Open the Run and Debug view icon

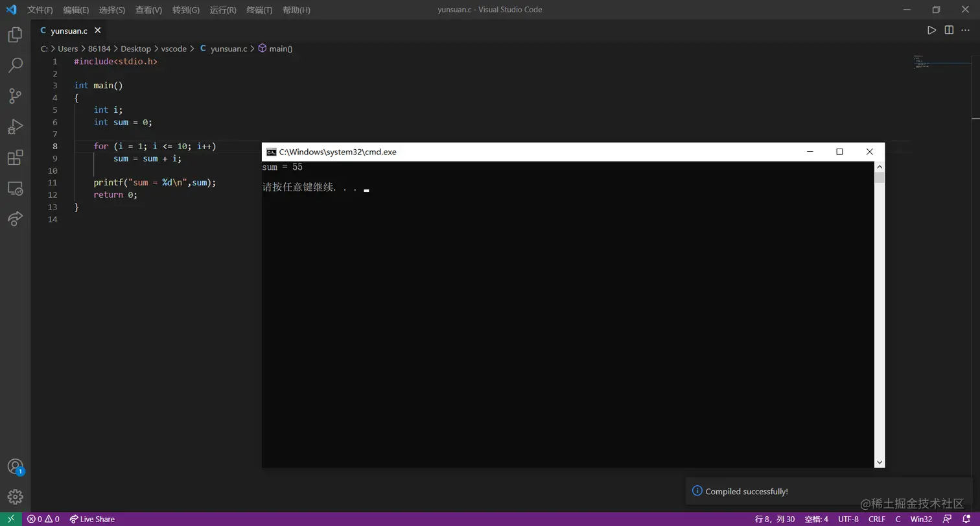tap(15, 126)
